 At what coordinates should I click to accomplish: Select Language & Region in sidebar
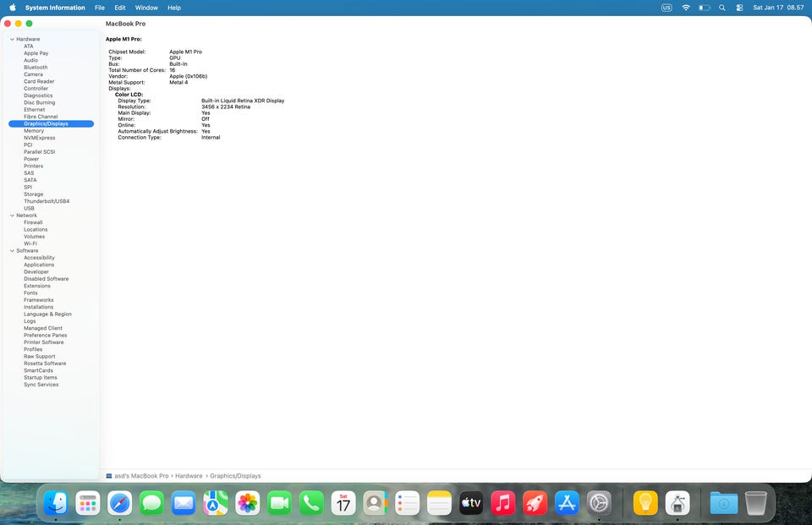pyautogui.click(x=47, y=314)
